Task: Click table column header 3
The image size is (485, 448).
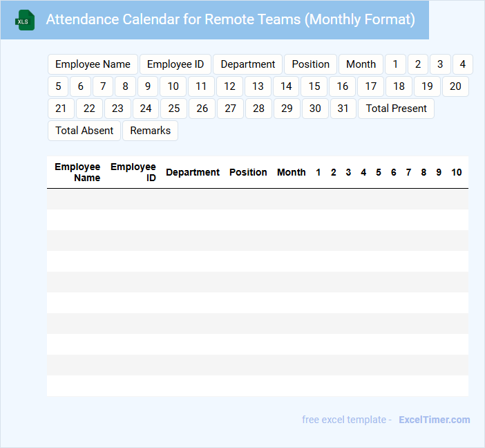Action: point(348,172)
